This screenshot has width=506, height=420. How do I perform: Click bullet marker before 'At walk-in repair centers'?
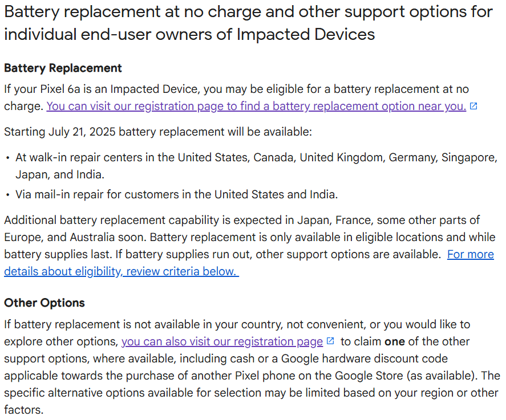[8, 158]
